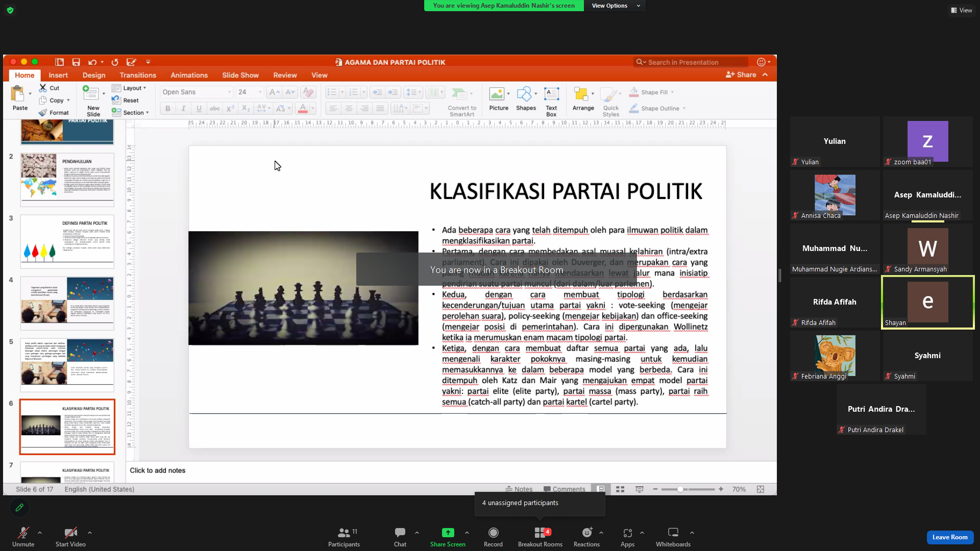980x551 pixels.
Task: Undo the last action
Action: [x=92, y=62]
